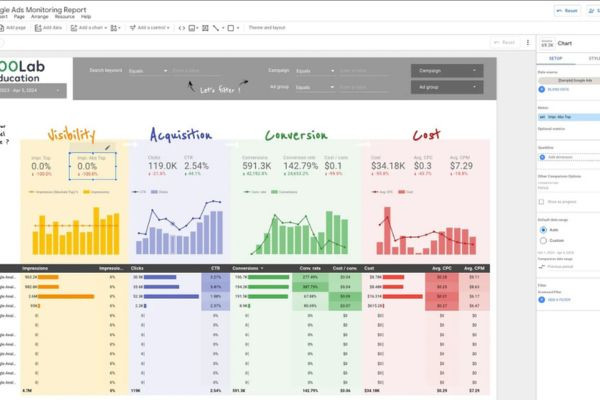Click the Cost red bar chart

coord(426,231)
